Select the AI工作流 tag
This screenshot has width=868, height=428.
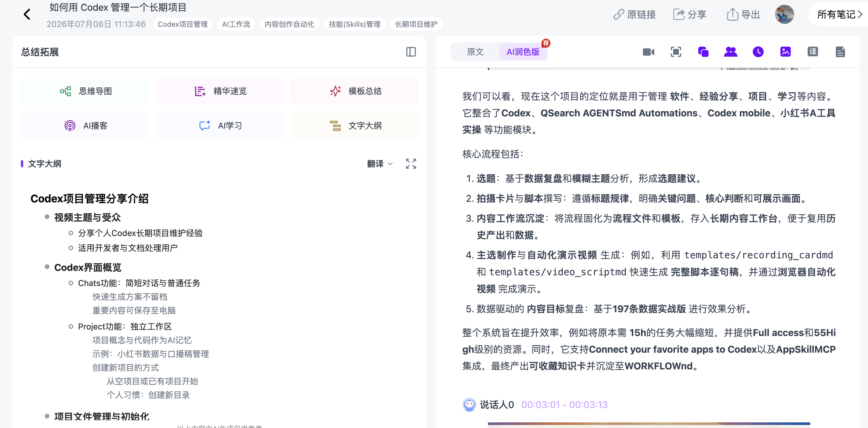pos(236,24)
